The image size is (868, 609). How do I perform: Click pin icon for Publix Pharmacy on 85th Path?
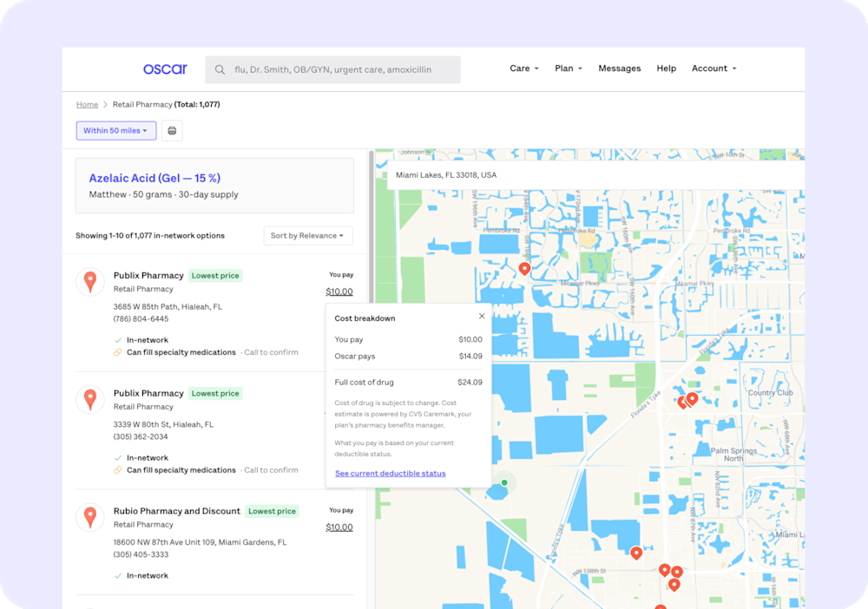[x=90, y=282]
